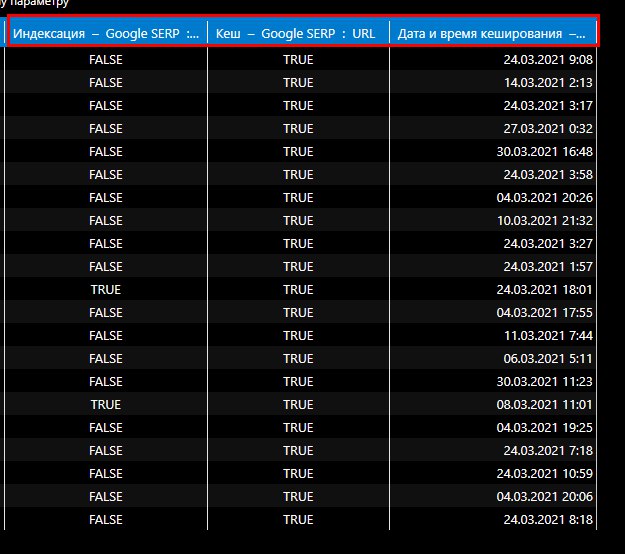Click Индексация TRUE in the 24.03.2021 18:01 row

106,290
